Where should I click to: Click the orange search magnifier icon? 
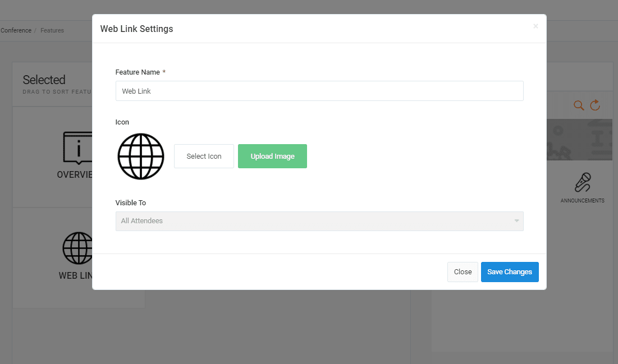pyautogui.click(x=579, y=105)
